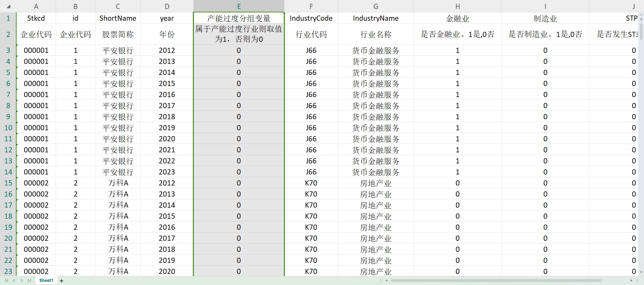Go to last sheet navigation arrow

[x=29, y=281]
